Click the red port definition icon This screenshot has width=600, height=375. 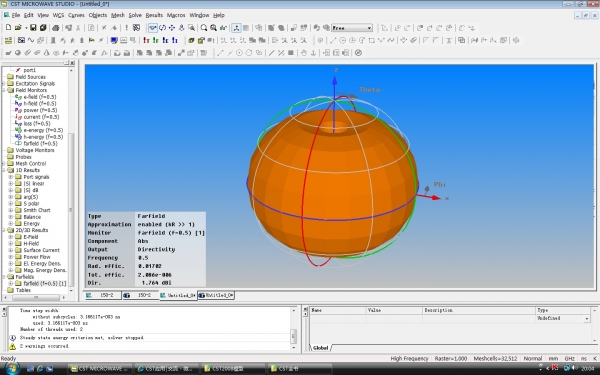tap(146, 40)
